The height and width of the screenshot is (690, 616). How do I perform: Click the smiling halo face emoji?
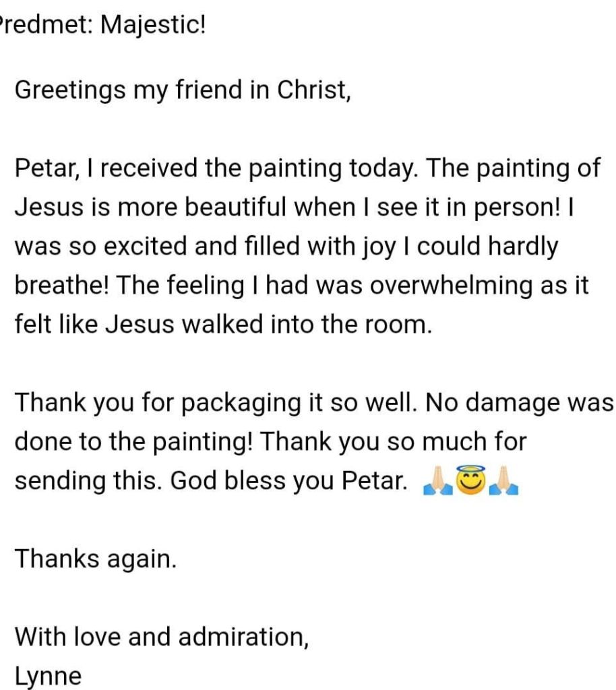click(471, 480)
